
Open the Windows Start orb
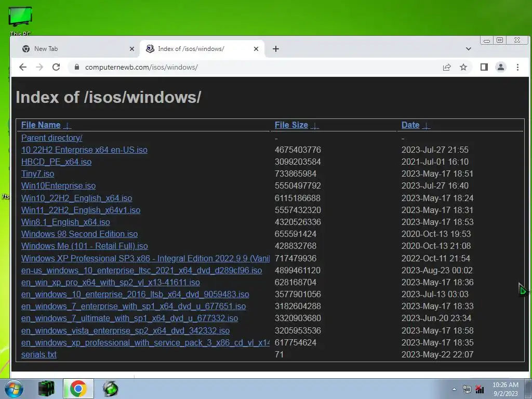(14, 389)
